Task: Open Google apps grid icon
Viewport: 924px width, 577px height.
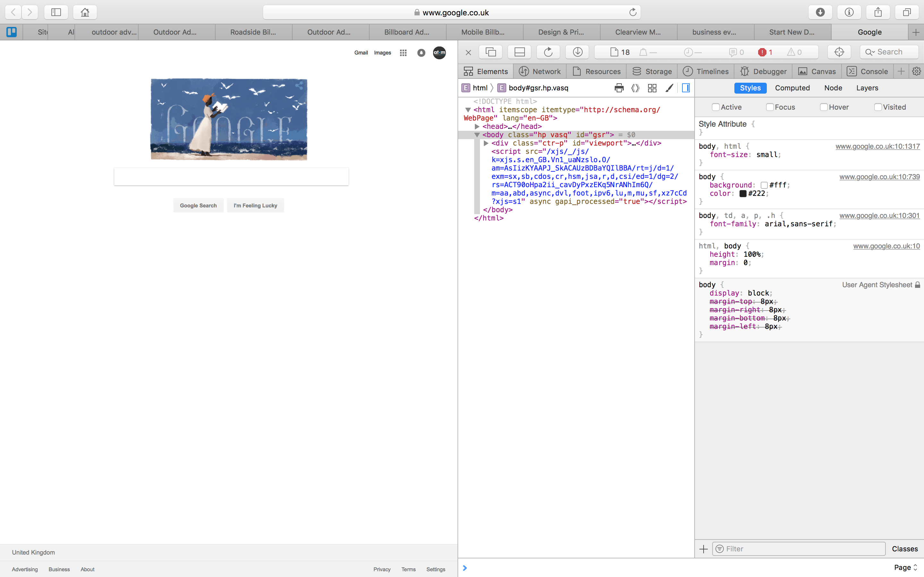Action: pyautogui.click(x=403, y=53)
